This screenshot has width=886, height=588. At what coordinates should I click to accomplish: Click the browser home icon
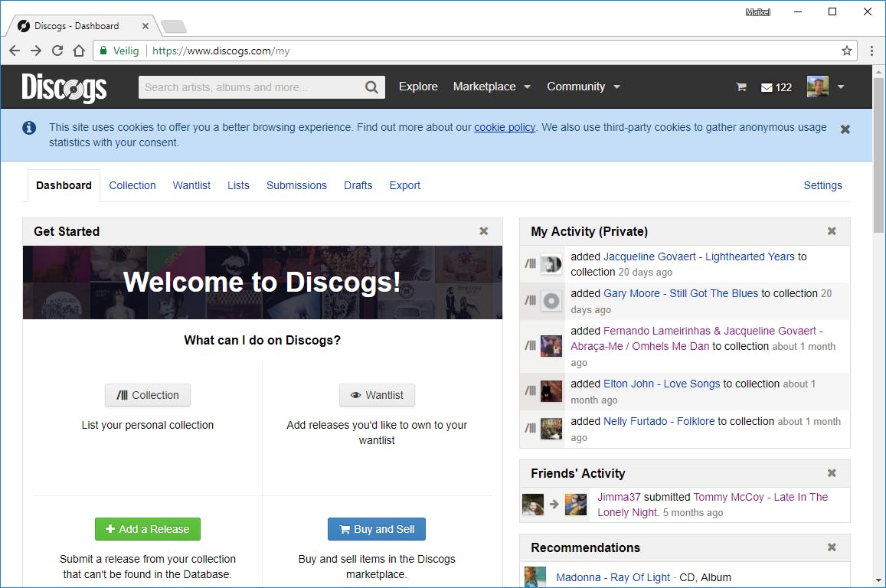(x=79, y=51)
